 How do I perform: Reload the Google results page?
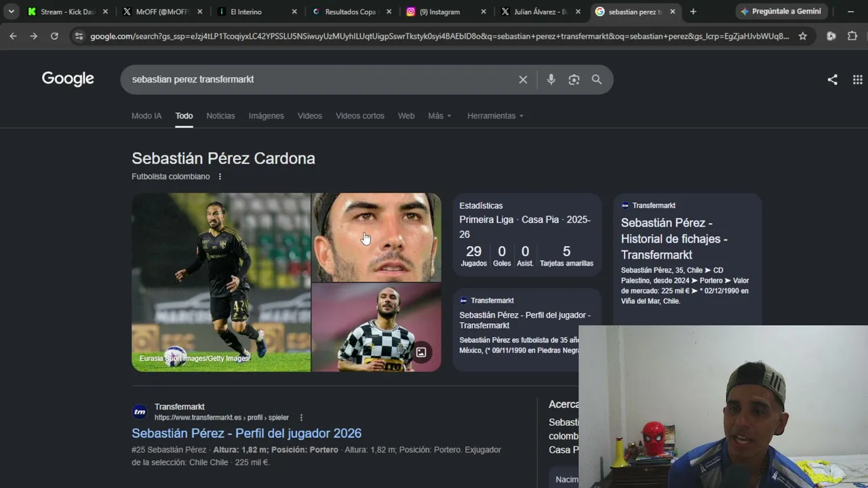[54, 36]
